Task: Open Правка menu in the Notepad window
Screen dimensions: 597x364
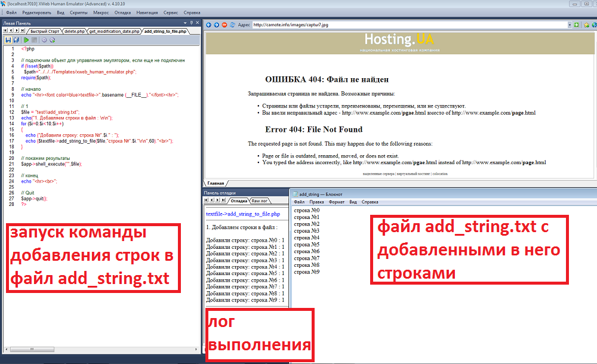Action: (316, 202)
